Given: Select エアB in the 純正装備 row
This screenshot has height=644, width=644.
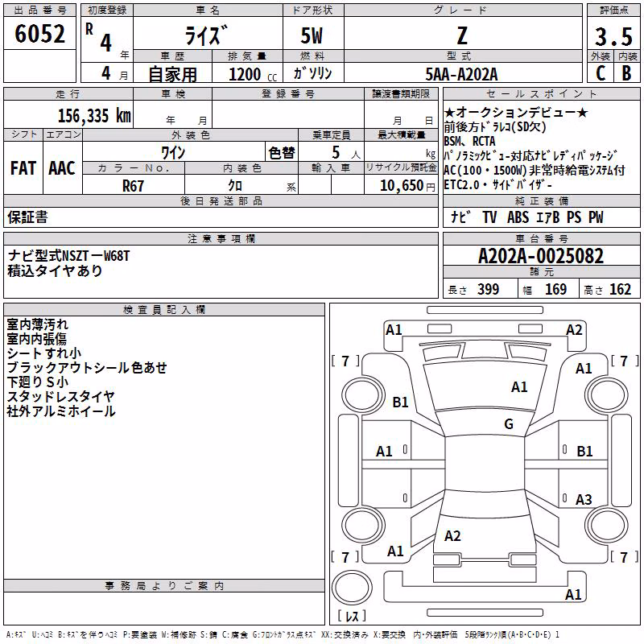Looking at the screenshot, I should [548, 217].
